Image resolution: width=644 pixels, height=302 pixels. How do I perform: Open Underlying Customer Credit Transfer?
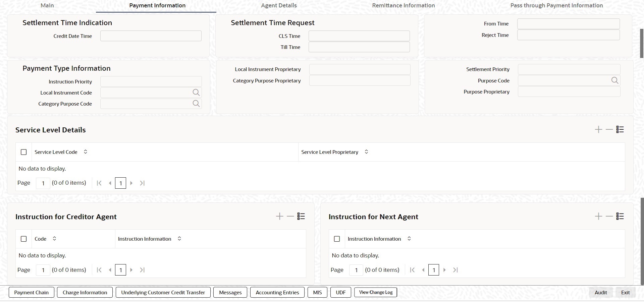pos(163,292)
